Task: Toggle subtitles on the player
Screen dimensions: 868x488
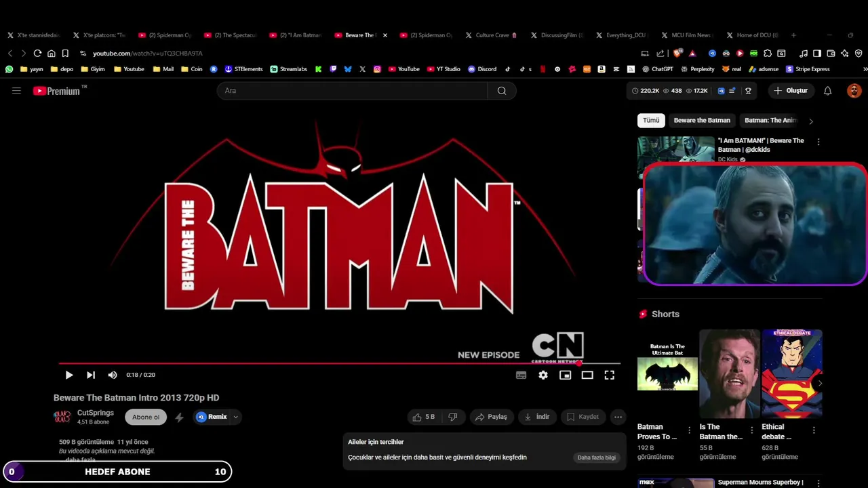Action: point(521,375)
